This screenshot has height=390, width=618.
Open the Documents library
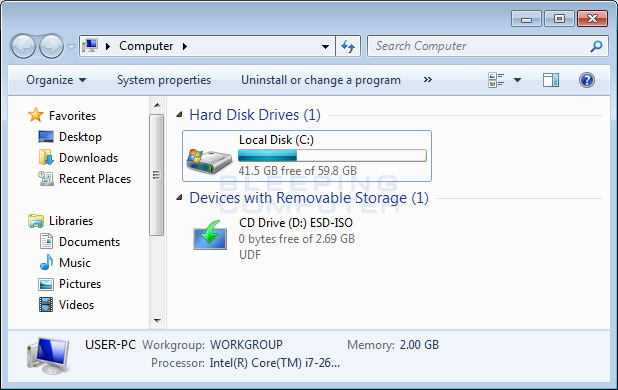tap(89, 242)
